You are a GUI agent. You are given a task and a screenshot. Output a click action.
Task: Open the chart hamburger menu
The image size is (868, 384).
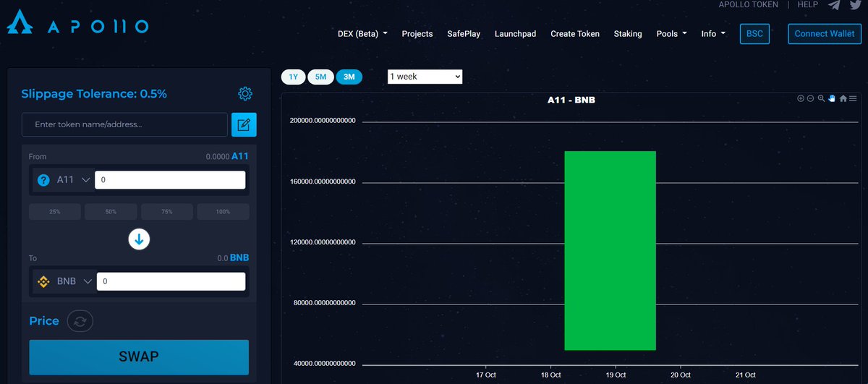pos(853,98)
